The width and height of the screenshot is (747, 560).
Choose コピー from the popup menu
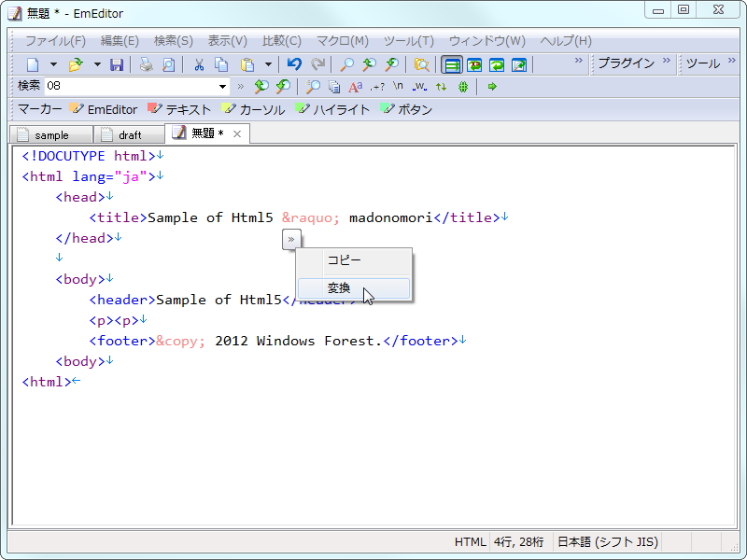pos(354,260)
